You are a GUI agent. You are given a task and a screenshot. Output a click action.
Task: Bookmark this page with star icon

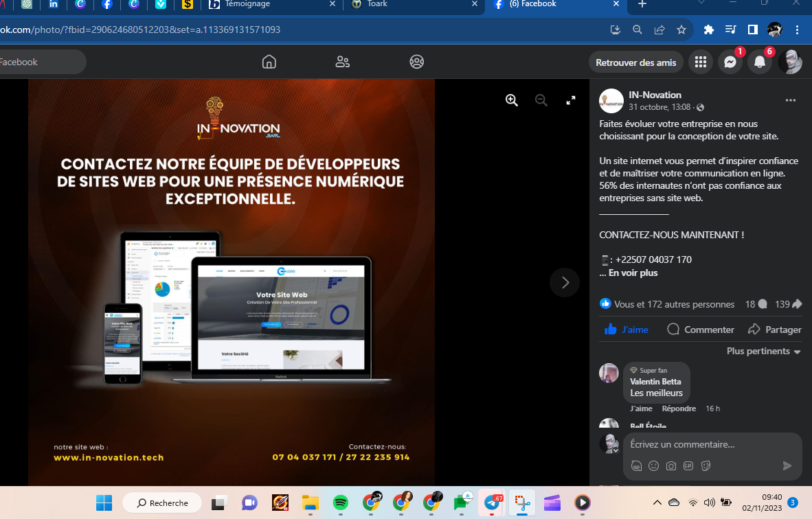pos(681,30)
